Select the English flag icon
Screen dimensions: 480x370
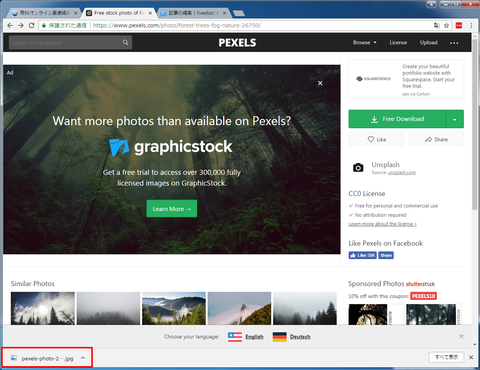(x=235, y=337)
